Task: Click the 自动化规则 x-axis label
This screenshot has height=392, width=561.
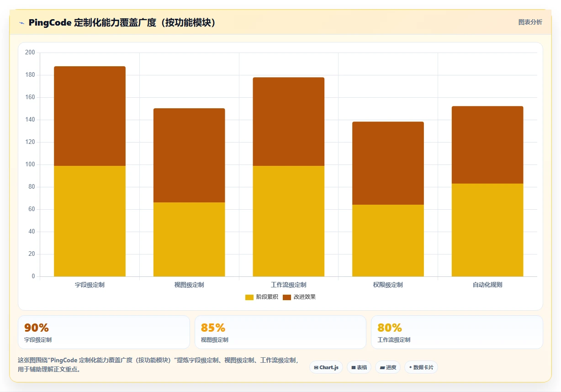Action: click(x=487, y=285)
